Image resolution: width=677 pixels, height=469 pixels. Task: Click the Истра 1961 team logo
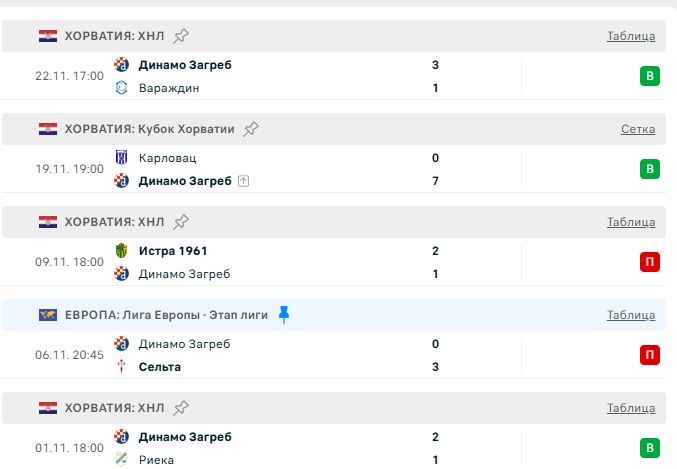pyautogui.click(x=121, y=251)
